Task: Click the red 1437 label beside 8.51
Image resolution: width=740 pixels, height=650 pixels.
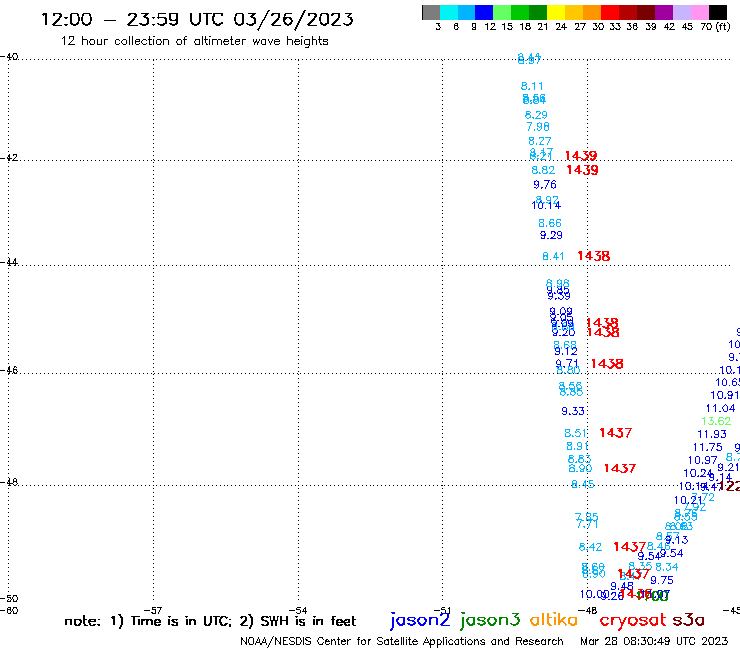Action: 615,433
